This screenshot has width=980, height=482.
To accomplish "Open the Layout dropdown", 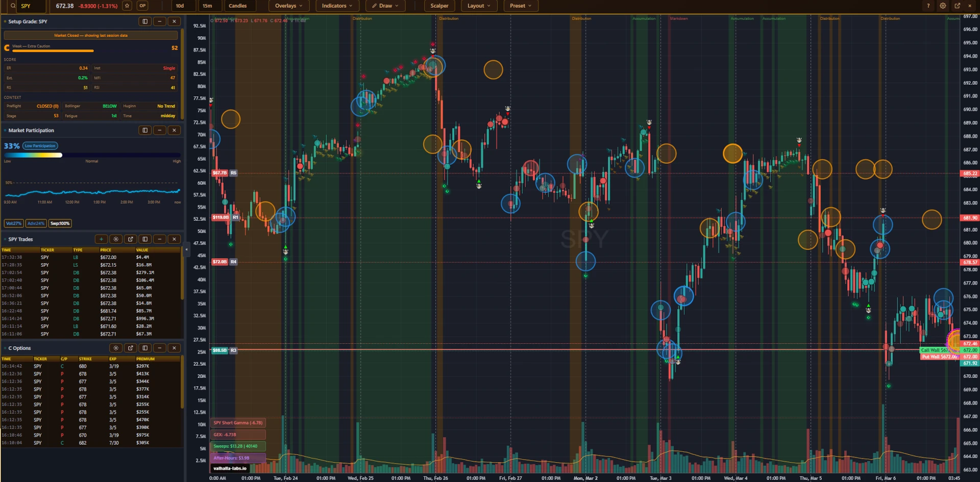I will point(478,6).
